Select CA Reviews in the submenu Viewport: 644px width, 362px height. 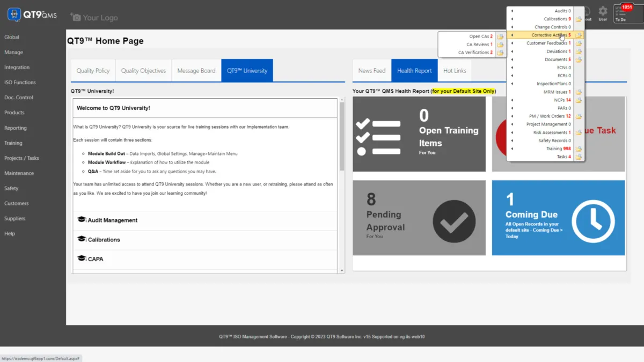pos(478,45)
